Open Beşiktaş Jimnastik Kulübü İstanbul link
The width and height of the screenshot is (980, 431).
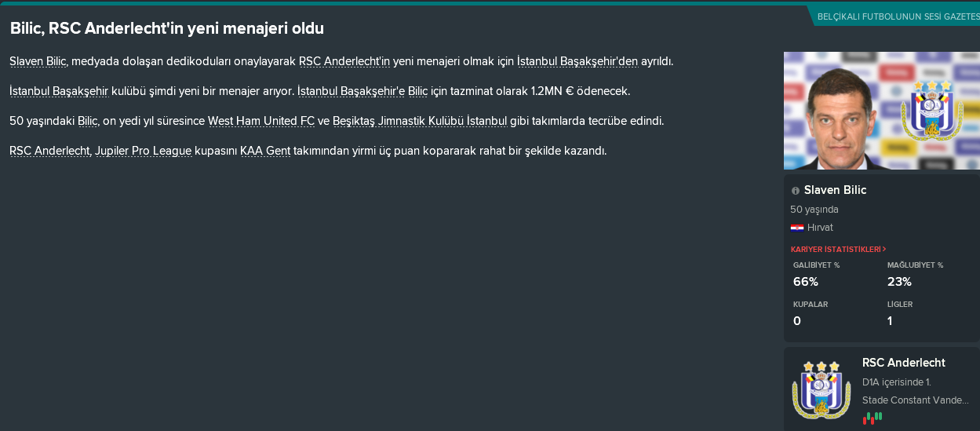click(420, 121)
